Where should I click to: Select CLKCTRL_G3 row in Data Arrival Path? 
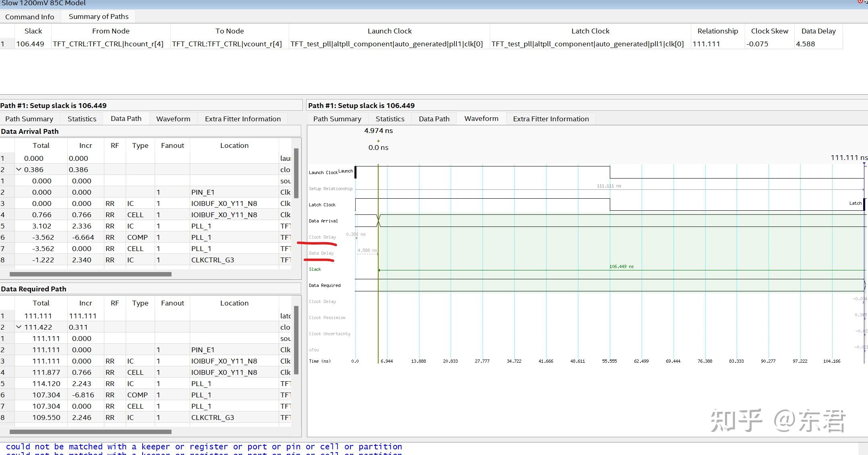pos(212,260)
